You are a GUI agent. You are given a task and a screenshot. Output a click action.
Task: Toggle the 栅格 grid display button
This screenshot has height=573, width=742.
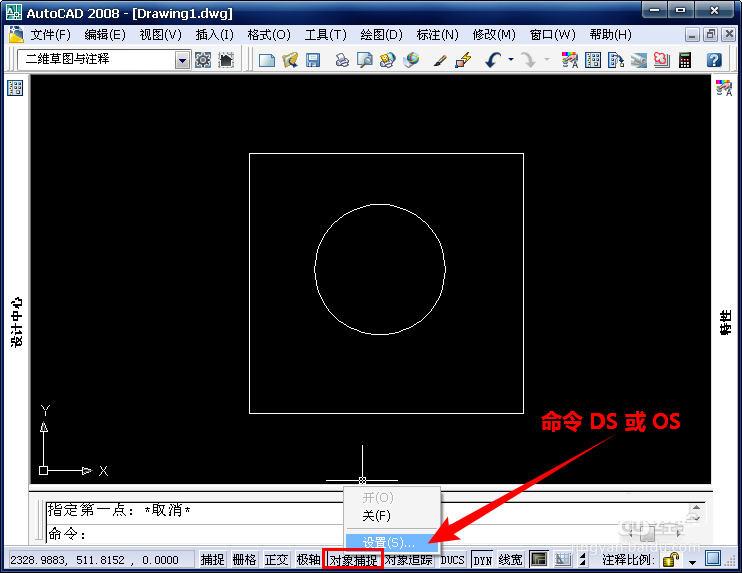[x=244, y=560]
